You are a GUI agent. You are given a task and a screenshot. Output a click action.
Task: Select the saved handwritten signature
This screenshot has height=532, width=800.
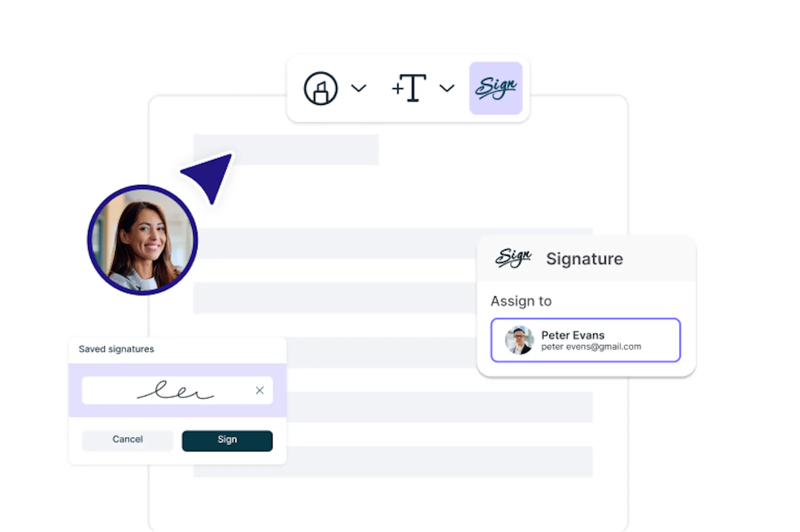175,390
